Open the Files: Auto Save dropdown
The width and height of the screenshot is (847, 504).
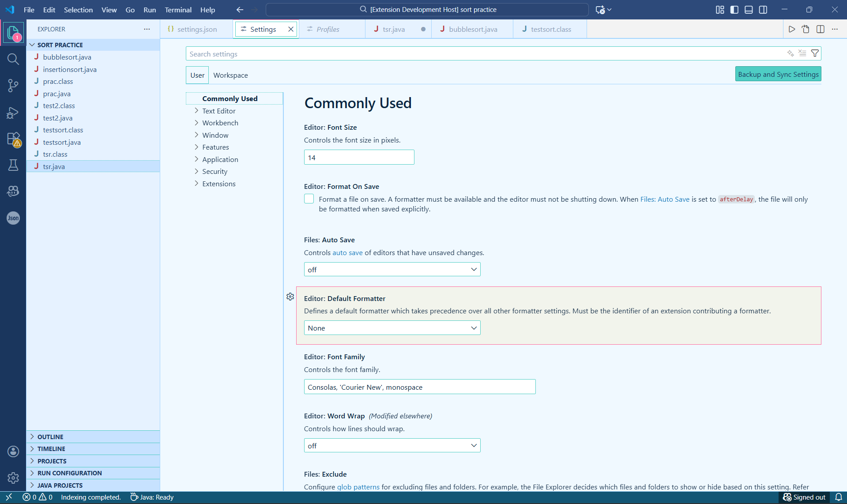click(x=392, y=270)
